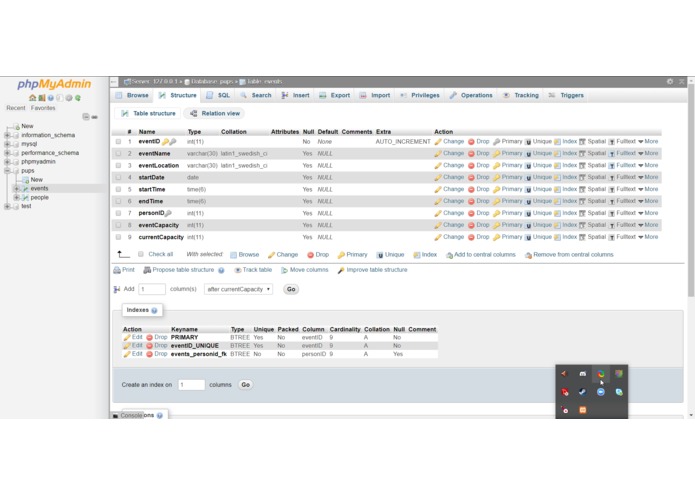Click the link-with-main-panel chain icon
695x494 pixels.
94,117
